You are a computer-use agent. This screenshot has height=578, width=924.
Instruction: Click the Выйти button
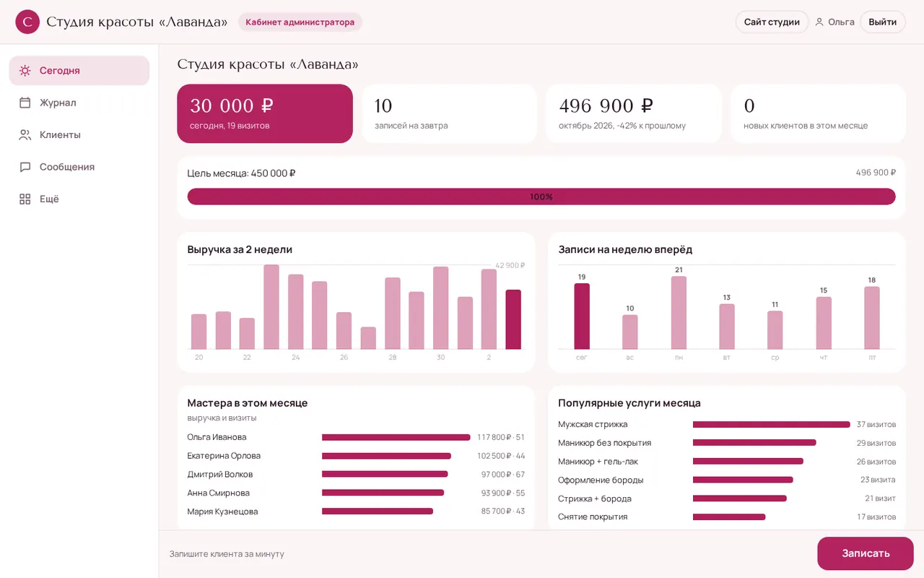tap(883, 22)
